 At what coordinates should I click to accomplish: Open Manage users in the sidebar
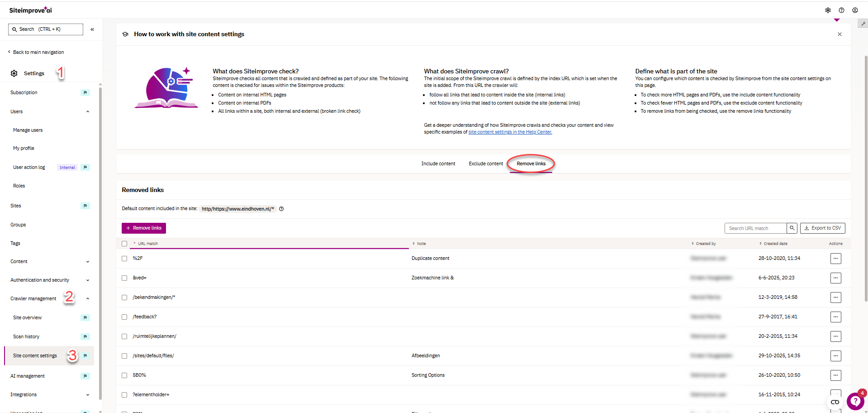pyautogui.click(x=28, y=130)
